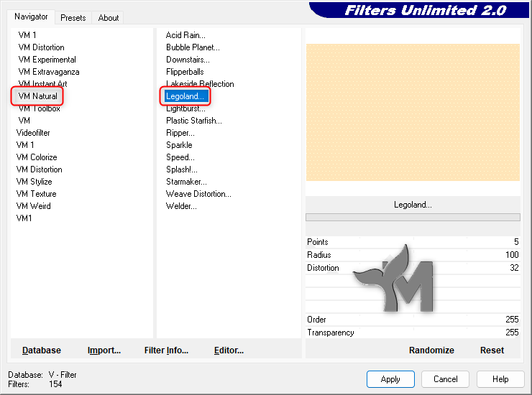Screen dimensions: 532x395
Task: Select the Welder... filter
Action: click(x=181, y=206)
